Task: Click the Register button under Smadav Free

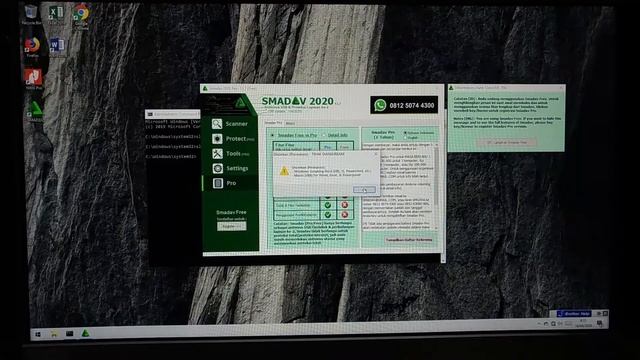Action: click(x=231, y=226)
